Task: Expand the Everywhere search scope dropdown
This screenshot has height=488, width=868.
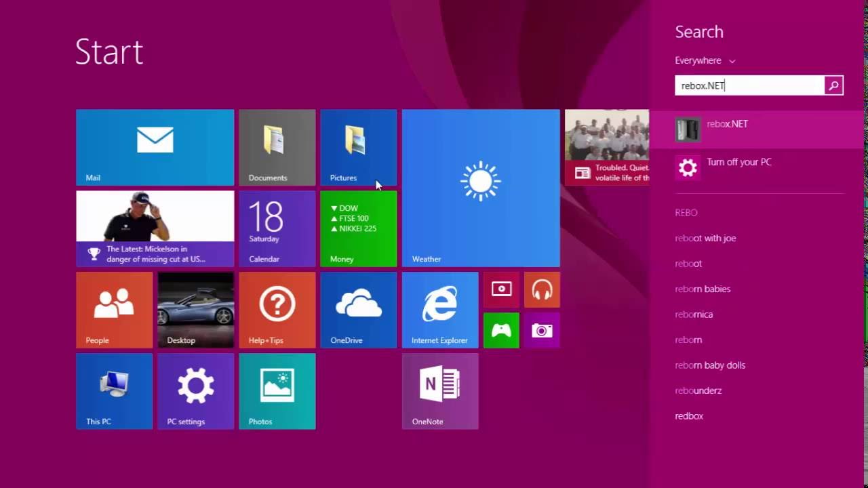Action: coord(705,60)
